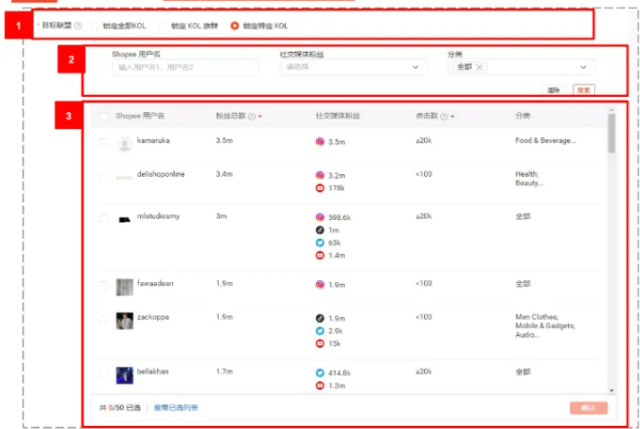
Task: Click 清除 button to clear filters
Action: coord(553,90)
